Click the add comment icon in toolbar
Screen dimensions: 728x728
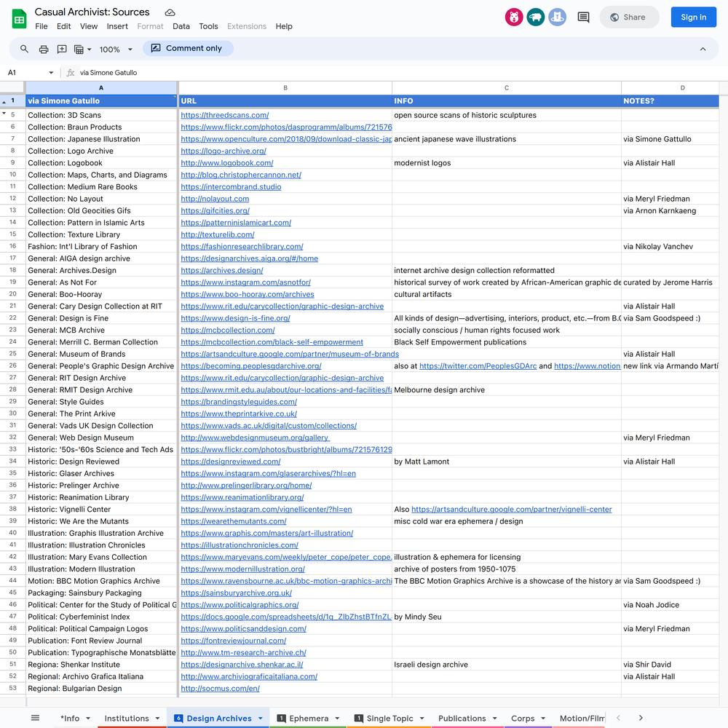[62, 50]
